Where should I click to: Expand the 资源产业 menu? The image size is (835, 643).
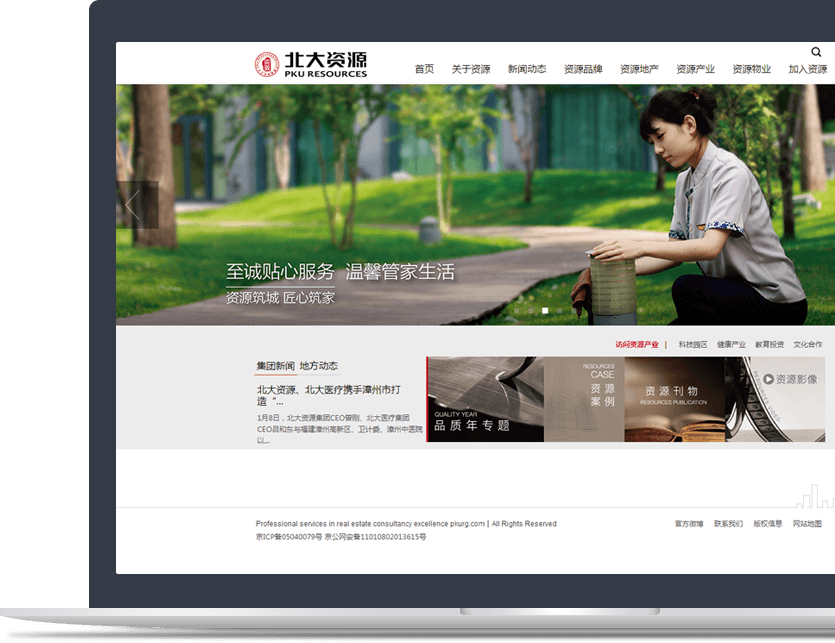695,69
